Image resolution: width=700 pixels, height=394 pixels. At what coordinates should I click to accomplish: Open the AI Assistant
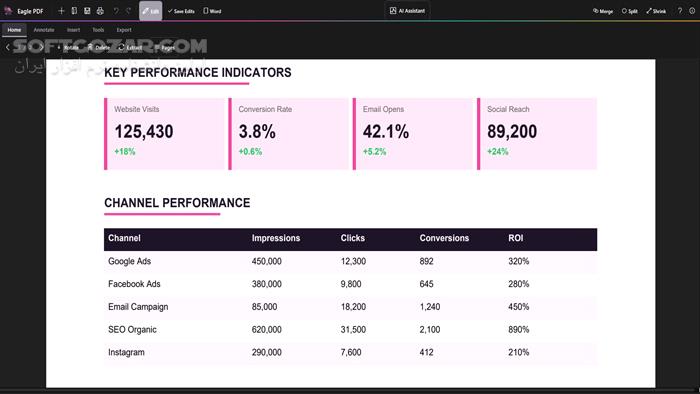[407, 11]
